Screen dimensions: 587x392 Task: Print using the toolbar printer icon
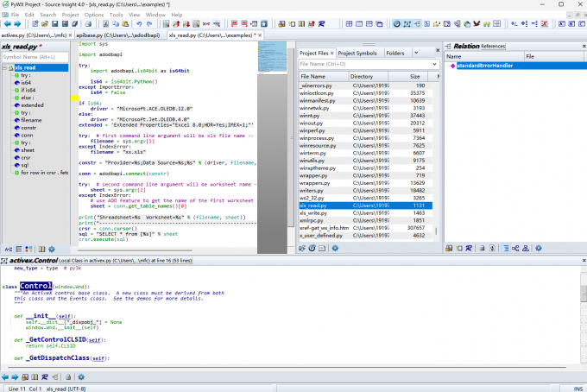tap(88, 24)
